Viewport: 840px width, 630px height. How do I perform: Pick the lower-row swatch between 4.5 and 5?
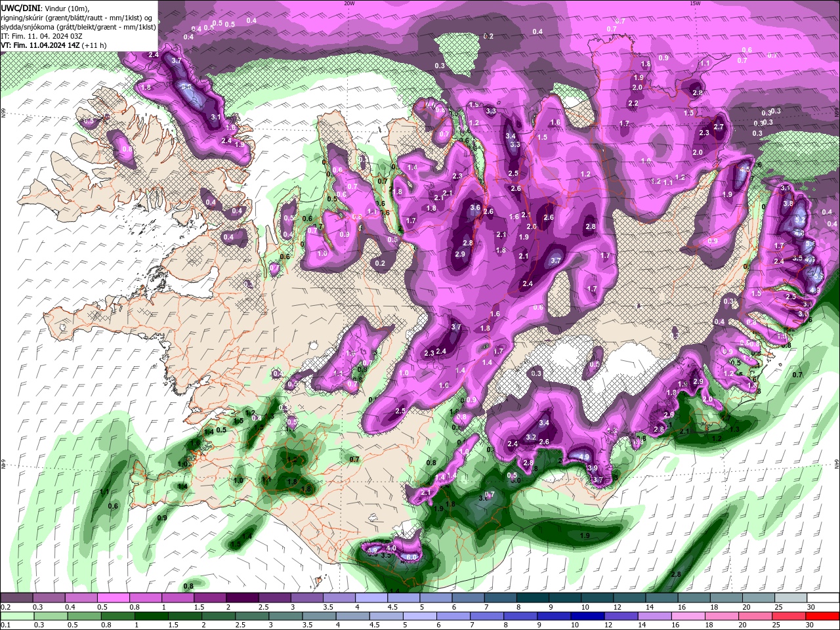pos(387,616)
